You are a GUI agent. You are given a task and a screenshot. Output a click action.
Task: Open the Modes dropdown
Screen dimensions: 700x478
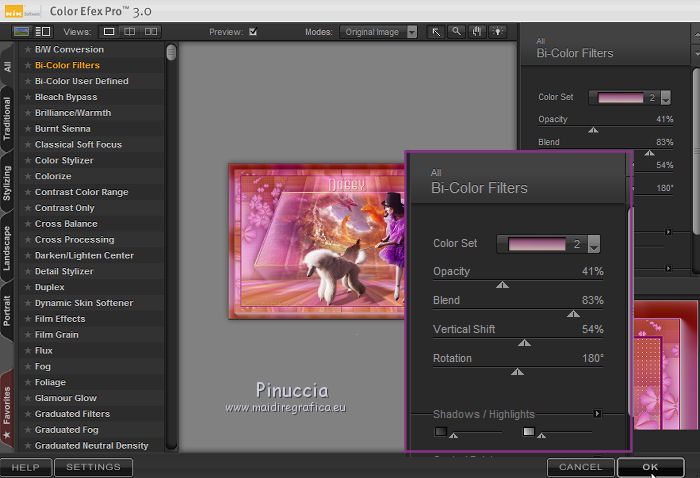(x=411, y=32)
